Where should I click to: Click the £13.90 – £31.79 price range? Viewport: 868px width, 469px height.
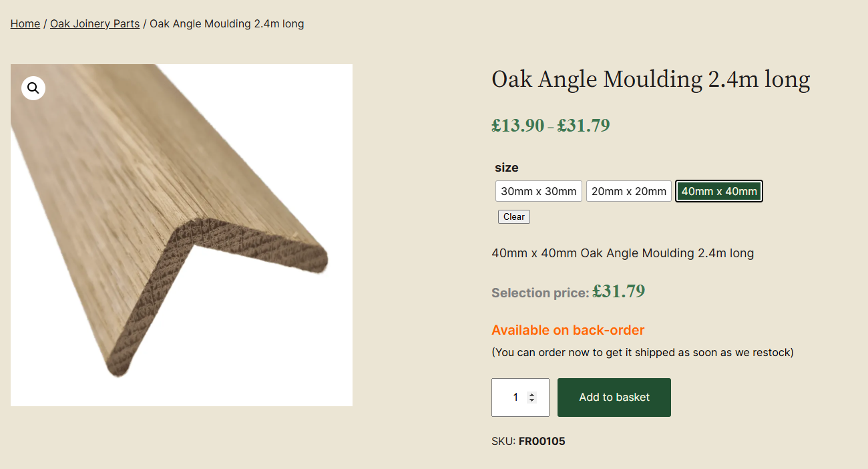tap(550, 126)
